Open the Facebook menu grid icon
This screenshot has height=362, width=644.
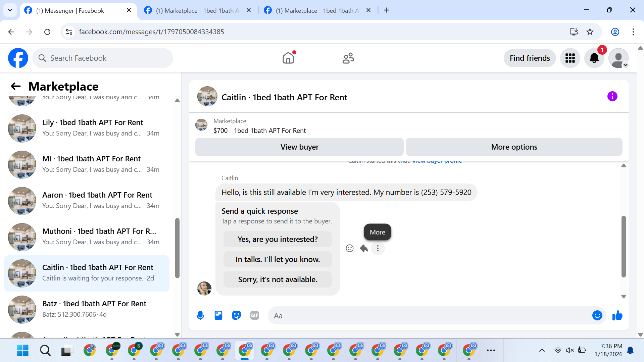(570, 58)
